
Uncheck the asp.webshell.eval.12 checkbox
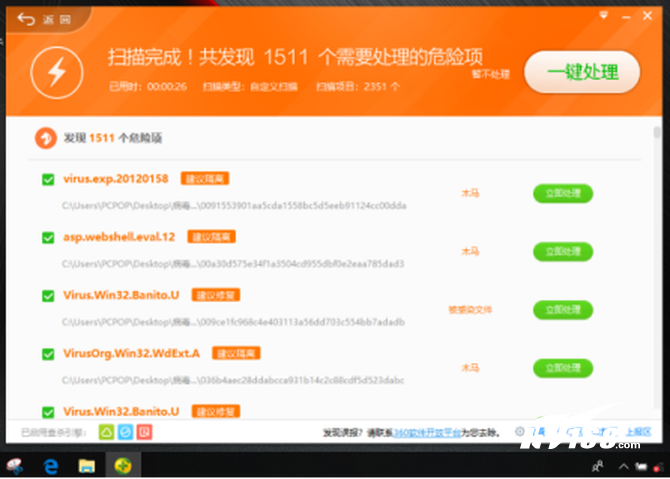coord(48,238)
